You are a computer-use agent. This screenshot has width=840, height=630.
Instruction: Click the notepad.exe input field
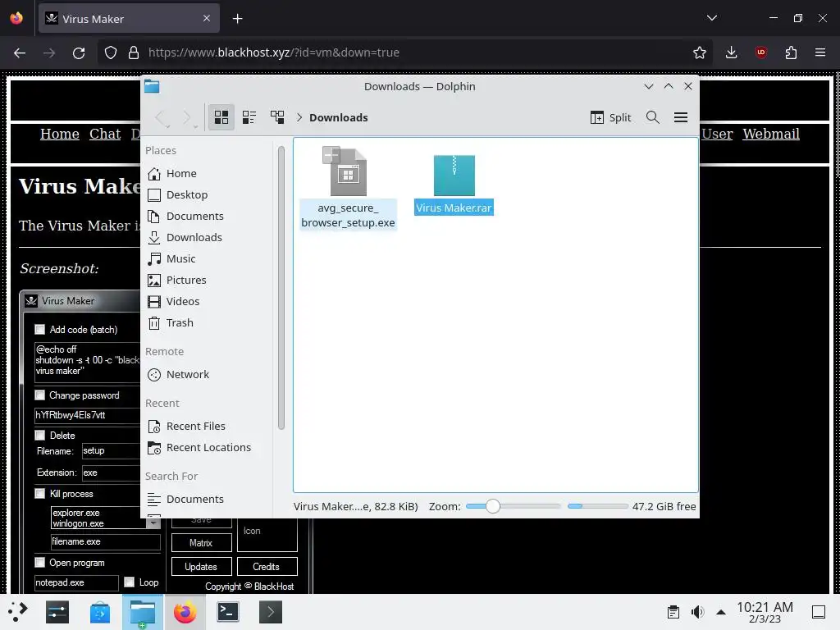[76, 583]
